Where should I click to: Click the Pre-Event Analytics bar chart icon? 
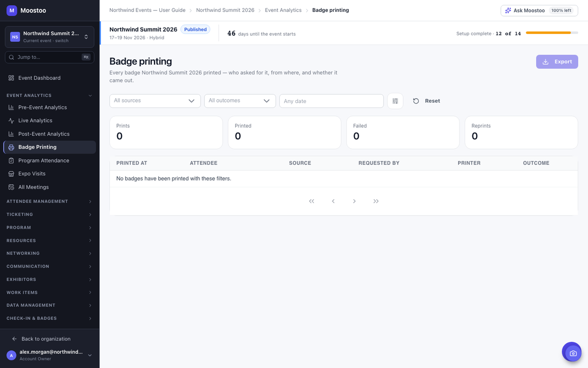[11, 107]
